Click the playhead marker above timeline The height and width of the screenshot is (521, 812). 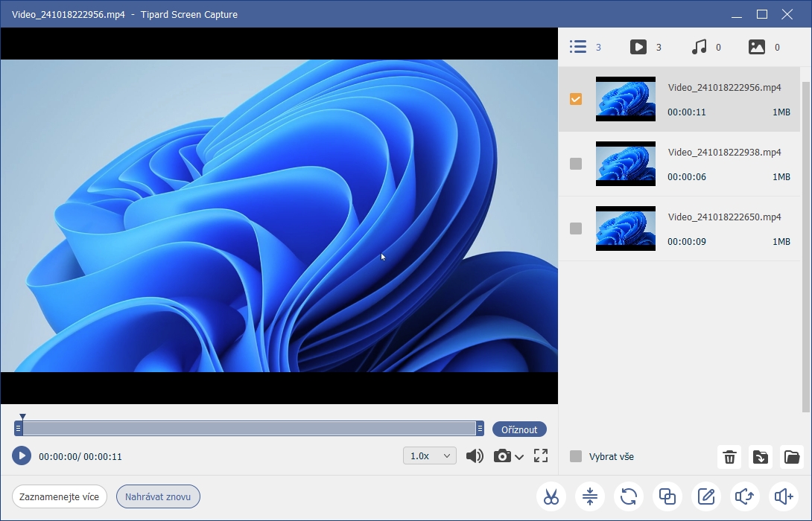pos(22,417)
